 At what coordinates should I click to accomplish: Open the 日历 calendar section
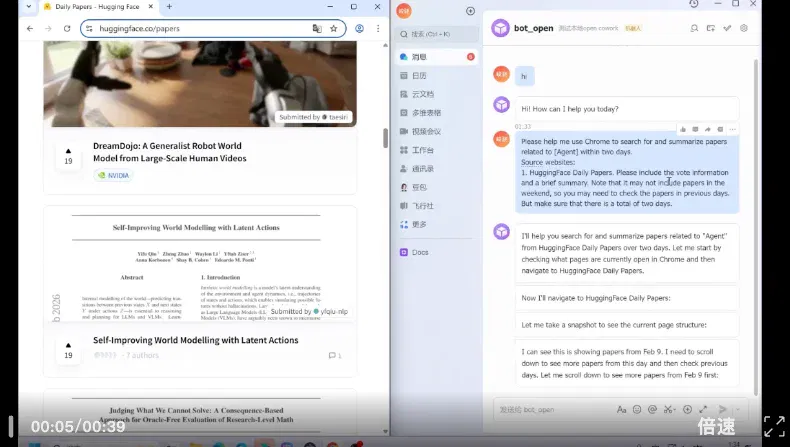(436, 76)
